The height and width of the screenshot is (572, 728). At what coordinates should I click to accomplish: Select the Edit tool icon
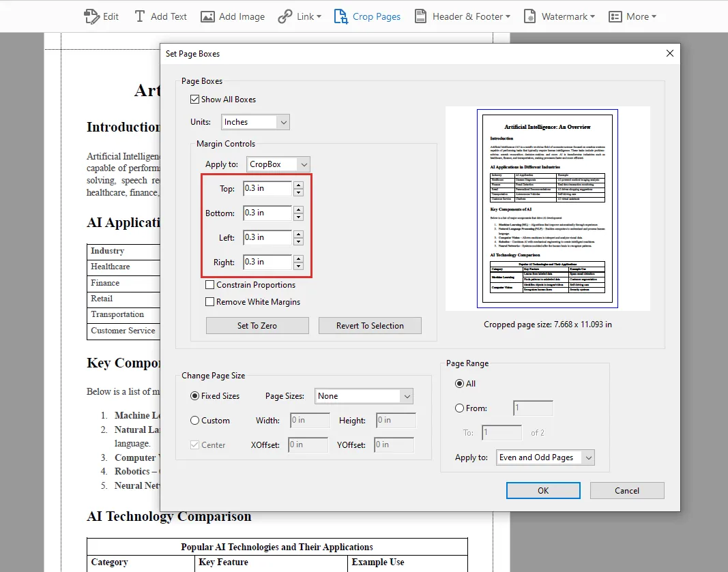(x=91, y=16)
